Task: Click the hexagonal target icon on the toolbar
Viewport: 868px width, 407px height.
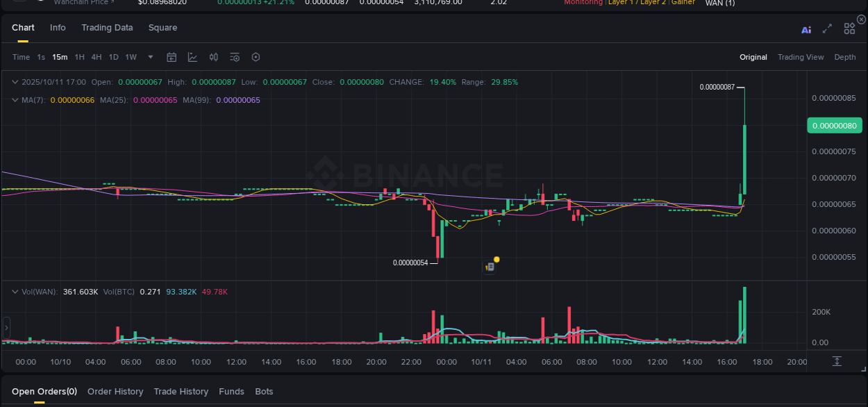Action: [256, 57]
